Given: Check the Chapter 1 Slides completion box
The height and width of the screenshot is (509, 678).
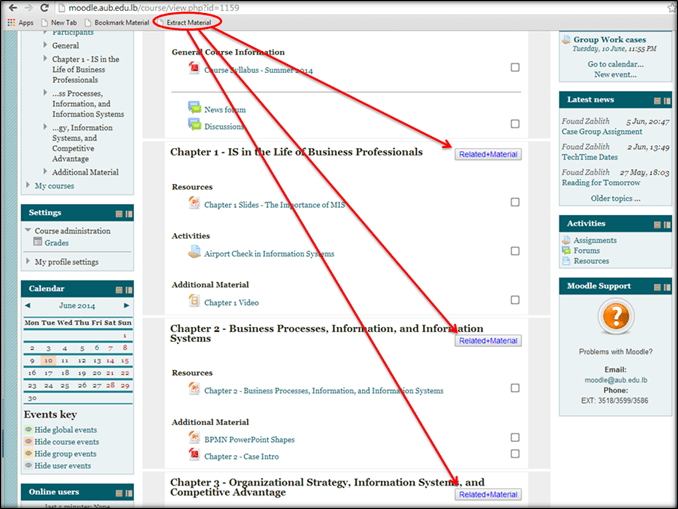Looking at the screenshot, I should (x=515, y=202).
